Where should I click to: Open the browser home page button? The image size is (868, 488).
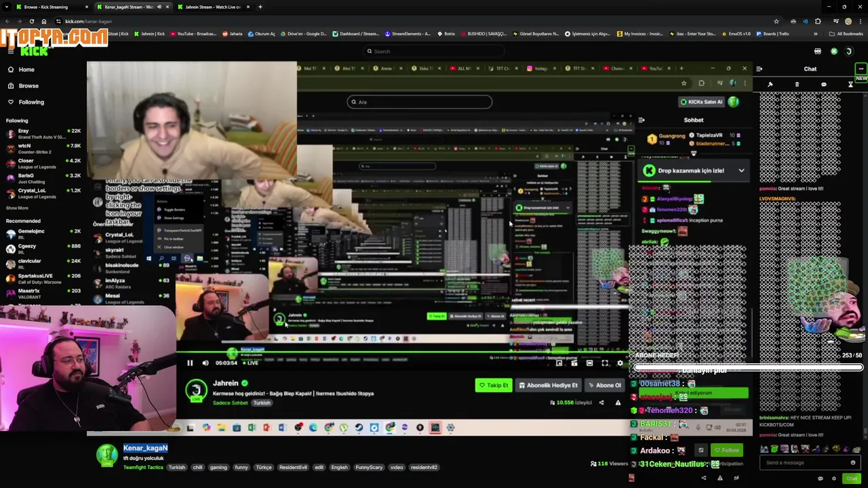click(44, 21)
